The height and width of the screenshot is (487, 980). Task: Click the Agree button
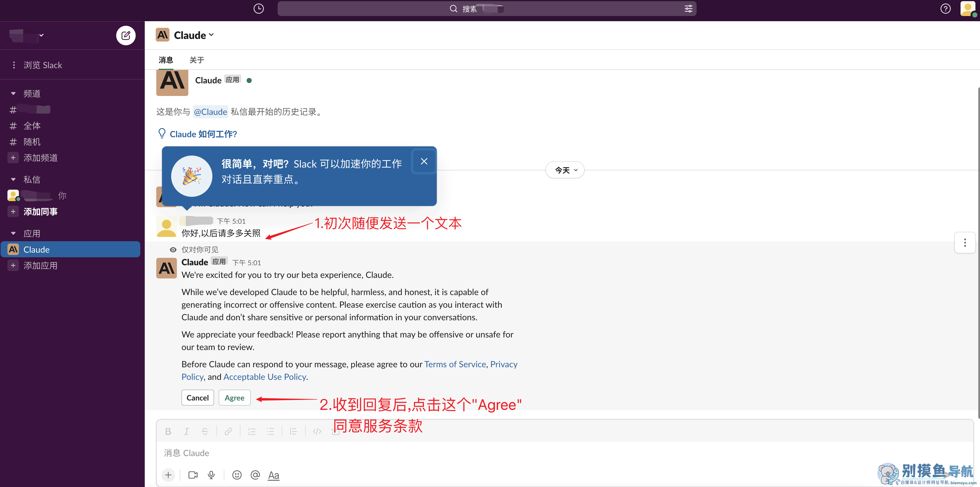point(234,398)
